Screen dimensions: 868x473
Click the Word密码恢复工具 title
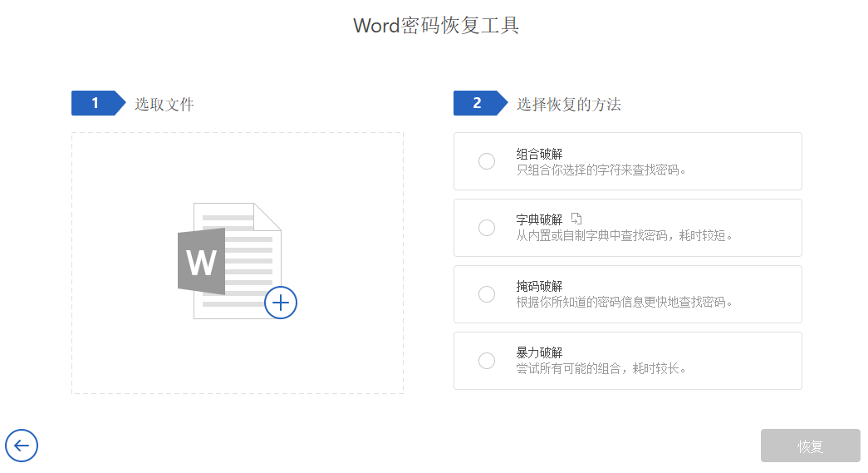click(436, 26)
